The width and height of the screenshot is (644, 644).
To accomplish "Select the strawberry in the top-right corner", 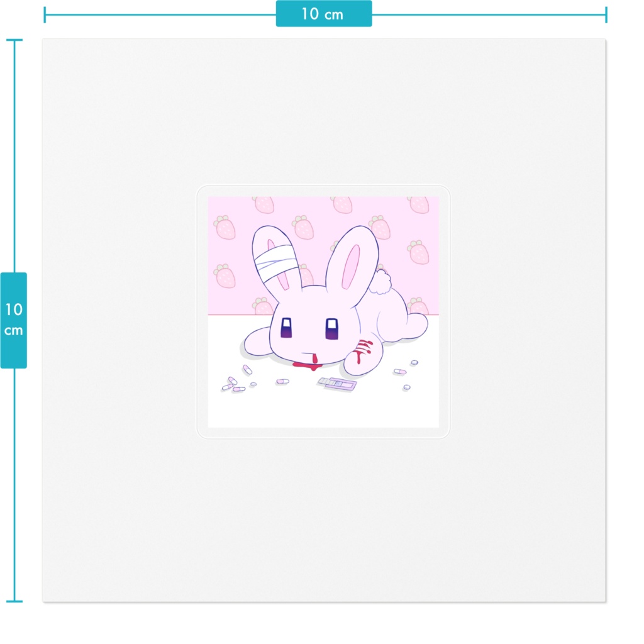I will 418,205.
